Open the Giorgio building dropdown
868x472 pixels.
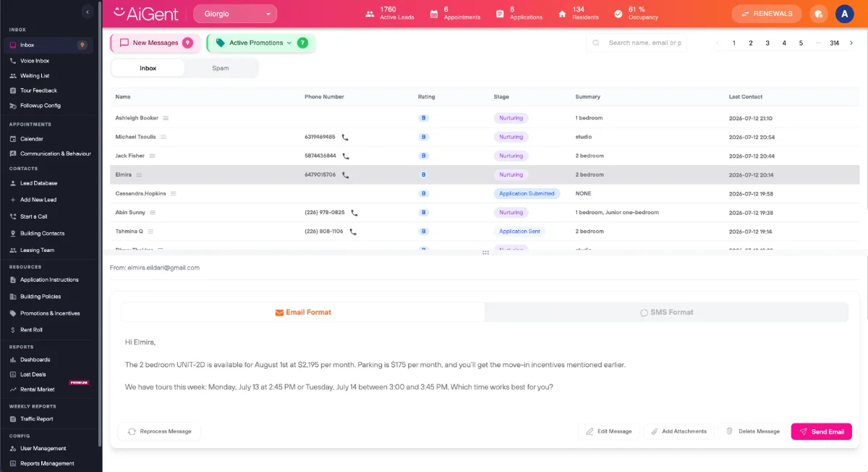coord(235,14)
